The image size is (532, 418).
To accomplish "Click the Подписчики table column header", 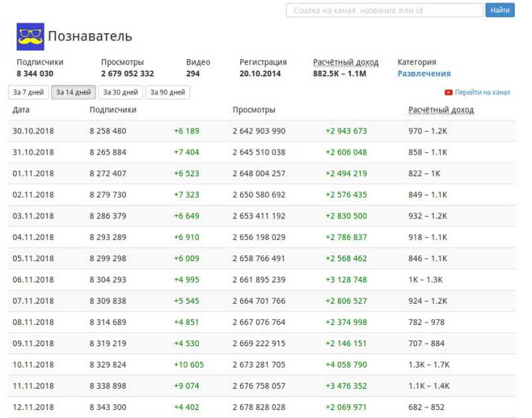I will [x=113, y=110].
